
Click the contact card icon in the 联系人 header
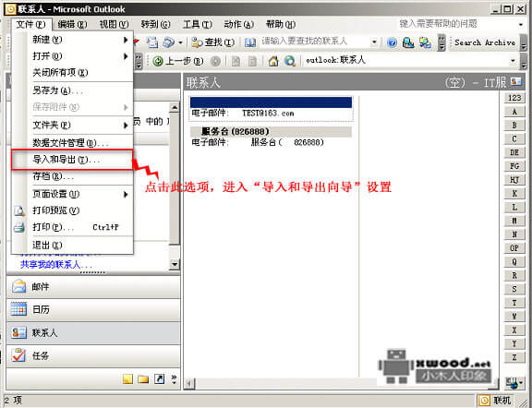(x=516, y=81)
